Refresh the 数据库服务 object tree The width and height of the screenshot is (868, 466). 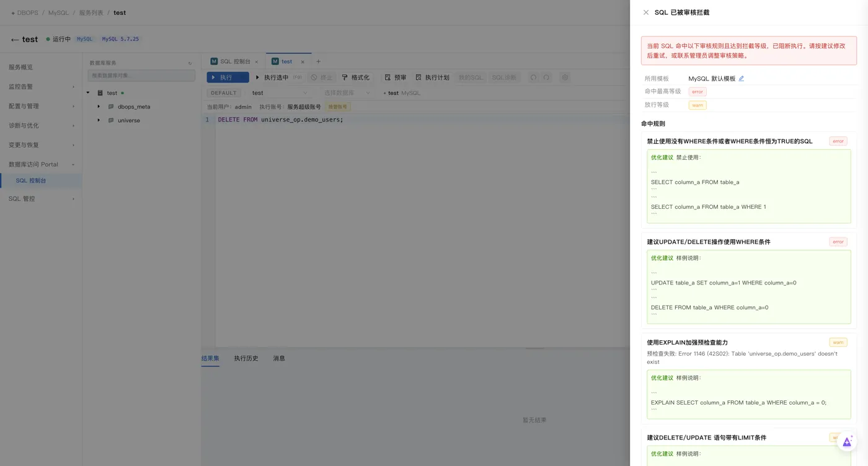pos(190,63)
